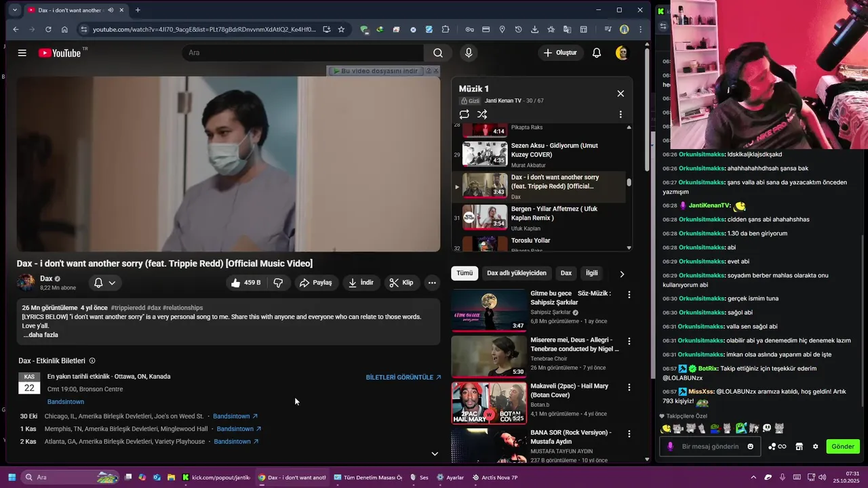Open more actions menu beside Klip

click(x=432, y=283)
